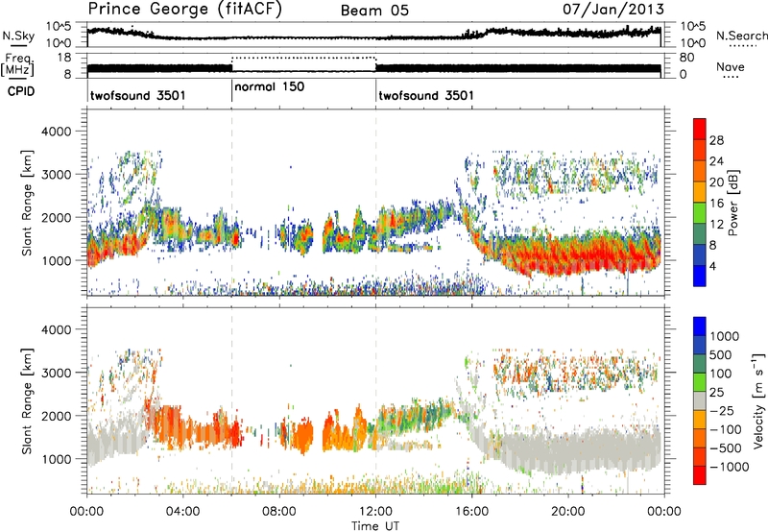Screen dimensions: 768x532
Task: Click the "04:00" time axis tick label
Action: pos(182,512)
